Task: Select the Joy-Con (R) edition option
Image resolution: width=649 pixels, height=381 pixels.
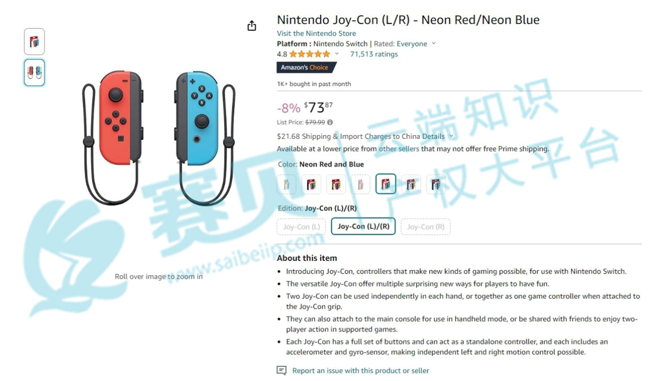Action: [425, 227]
